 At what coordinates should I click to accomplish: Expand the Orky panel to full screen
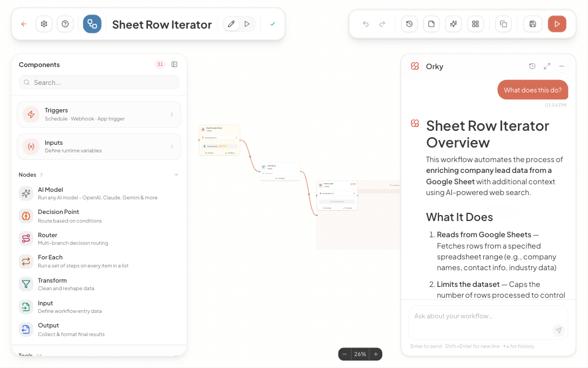pos(546,66)
